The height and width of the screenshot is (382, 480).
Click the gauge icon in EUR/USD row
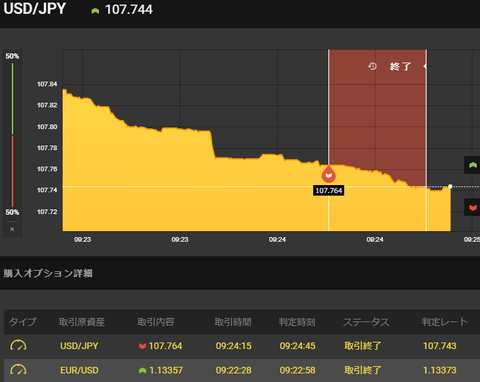[18, 370]
